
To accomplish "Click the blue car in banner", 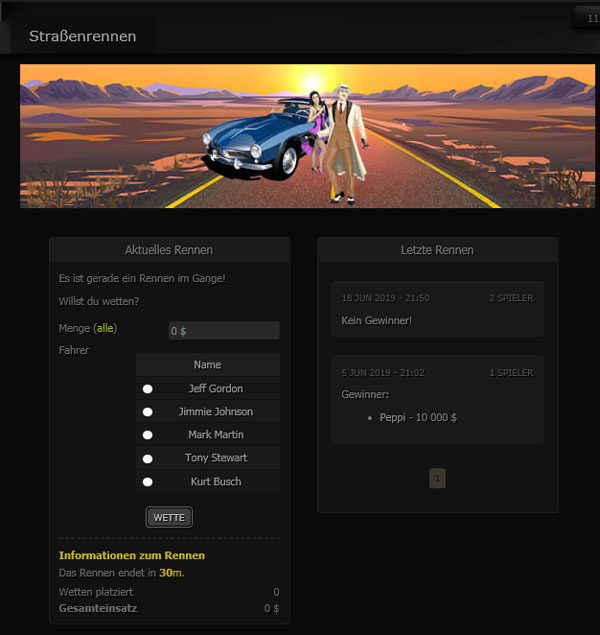I will click(x=257, y=145).
